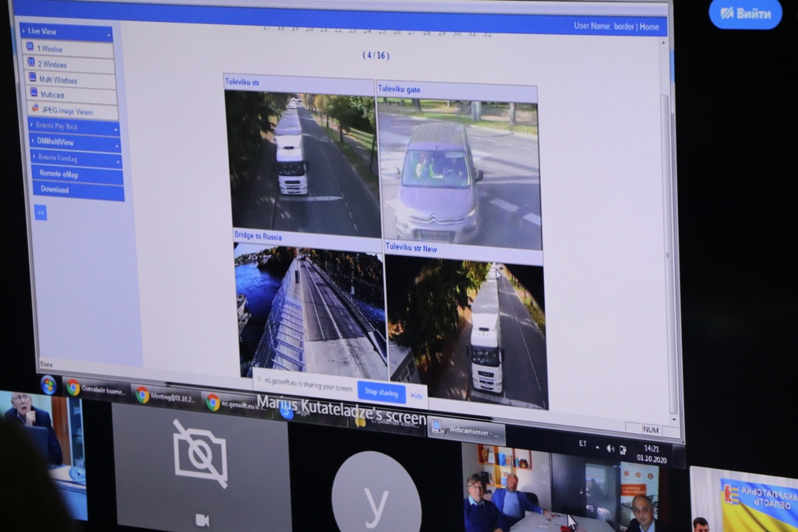Click the (4/16) page indicator

376,55
